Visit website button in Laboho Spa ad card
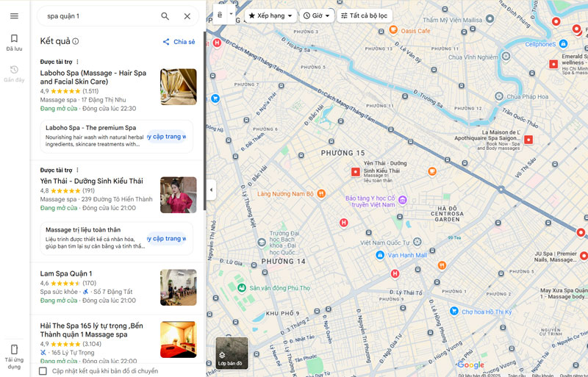Screen dimensions: 588x377 (167, 137)
